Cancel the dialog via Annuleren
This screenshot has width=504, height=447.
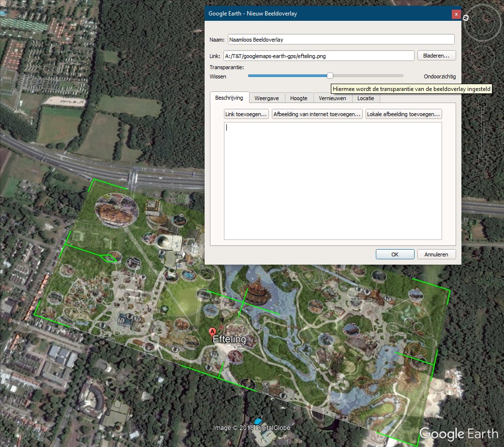pyautogui.click(x=436, y=254)
